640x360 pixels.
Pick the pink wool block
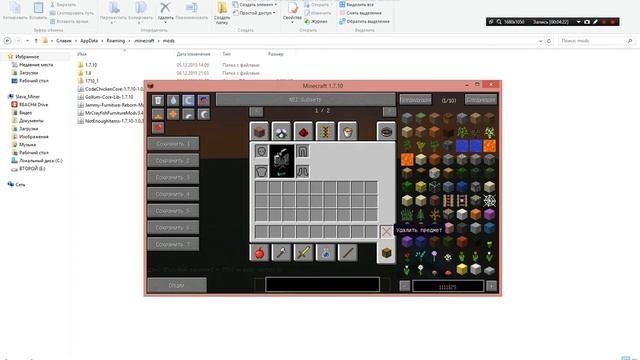(448, 228)
